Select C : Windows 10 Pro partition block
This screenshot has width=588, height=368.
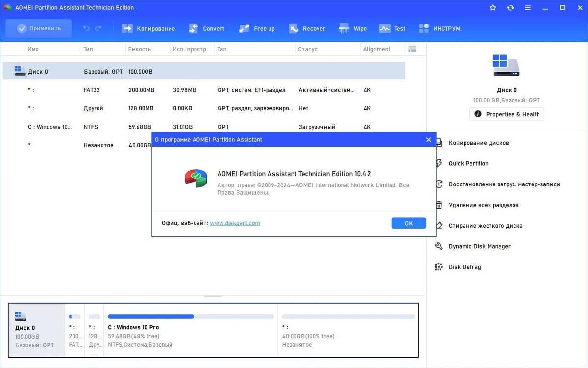191,330
